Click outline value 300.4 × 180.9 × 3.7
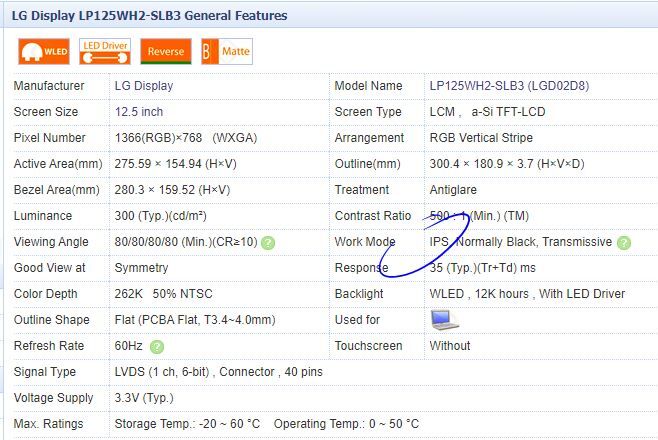Screen dimensions: 658x440 (507, 164)
